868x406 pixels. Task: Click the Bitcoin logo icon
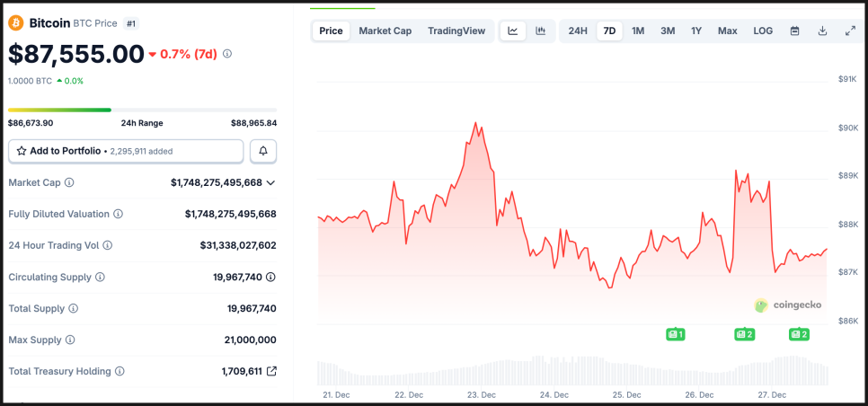[16, 22]
